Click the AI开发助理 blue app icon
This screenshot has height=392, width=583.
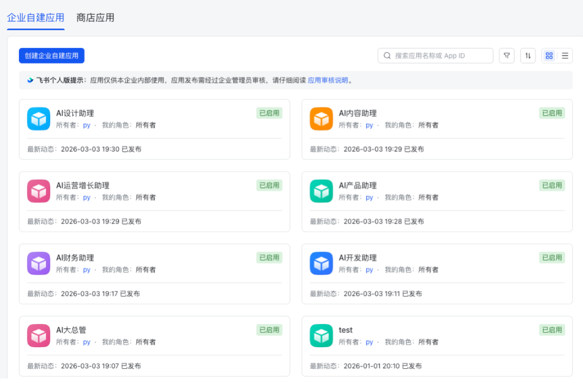pos(321,263)
